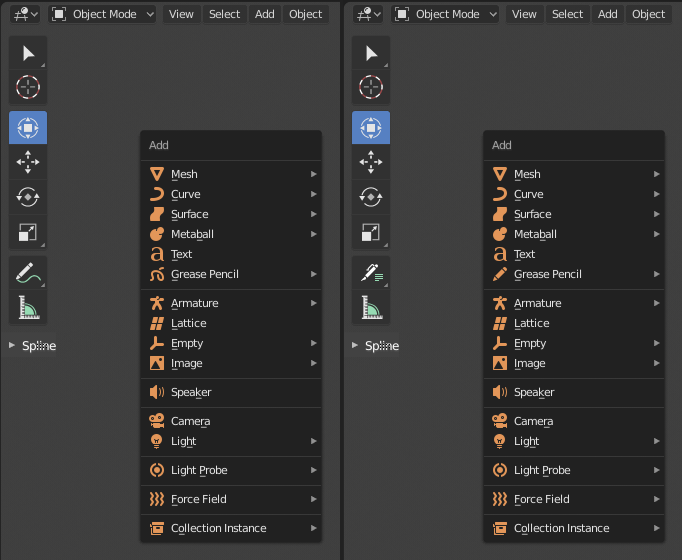
Task: Add a Speaker from left Add menu
Action: (x=231, y=392)
